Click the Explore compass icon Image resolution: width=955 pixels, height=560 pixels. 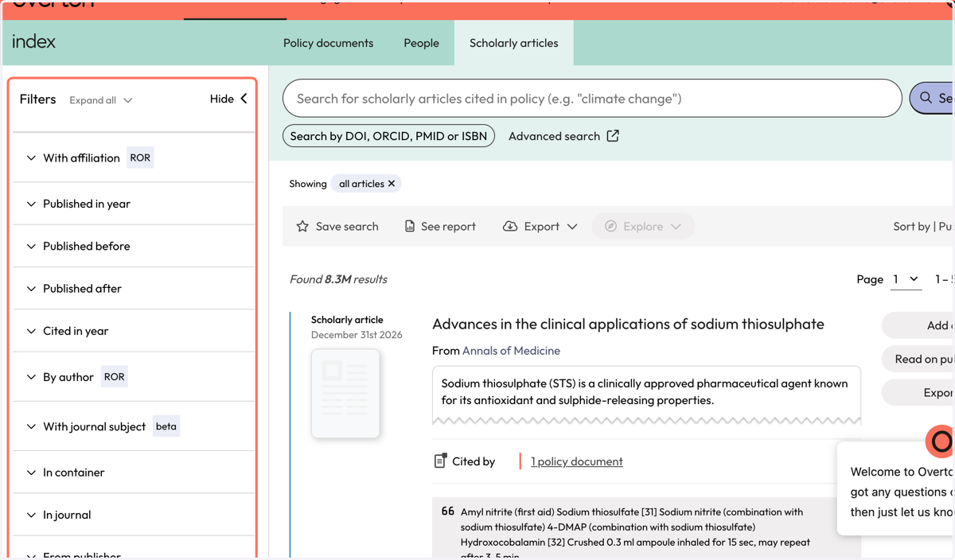tap(610, 227)
